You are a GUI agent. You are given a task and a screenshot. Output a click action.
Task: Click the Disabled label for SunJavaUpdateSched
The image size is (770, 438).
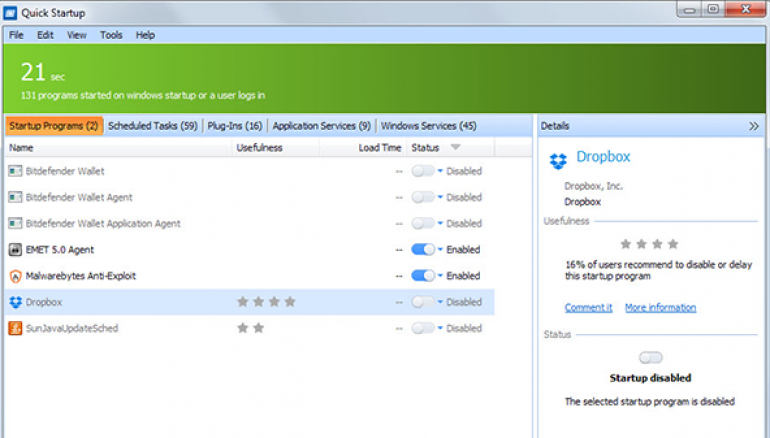coord(464,328)
